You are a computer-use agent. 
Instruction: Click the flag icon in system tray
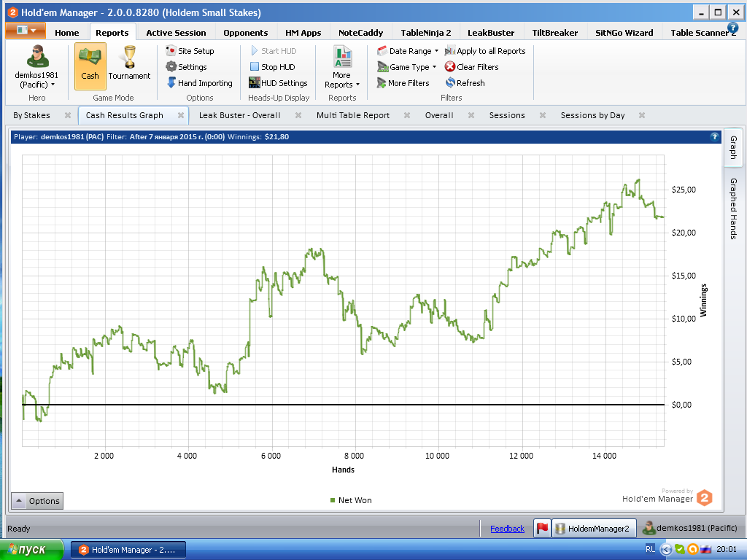pyautogui.click(x=706, y=549)
